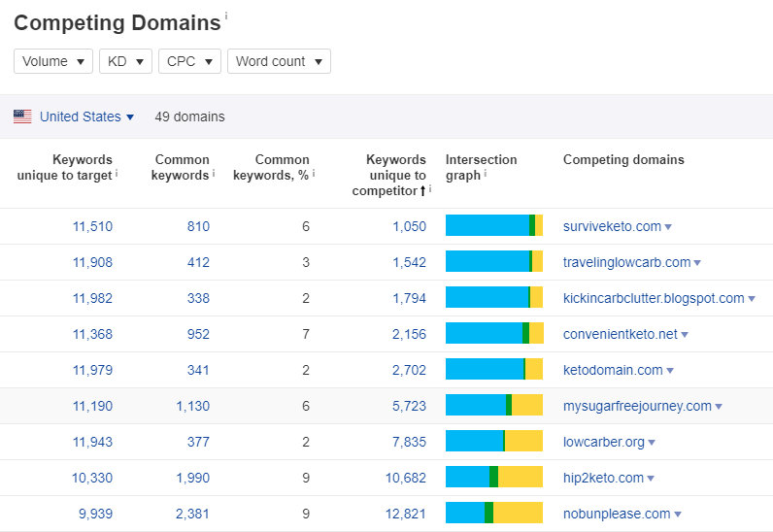Expand nobunplease.com domain menu arrow

(x=678, y=515)
